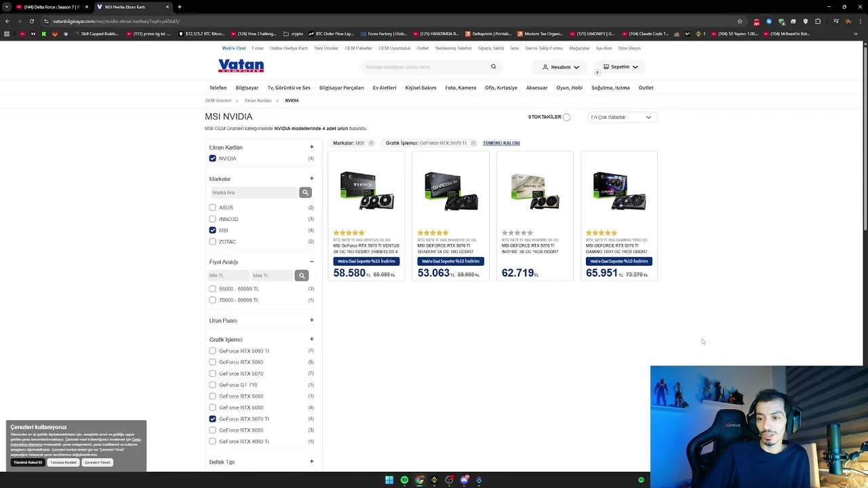The height and width of the screenshot is (488, 868).
Task: Expand the Ekran Kartları filter section
Action: pos(312,147)
